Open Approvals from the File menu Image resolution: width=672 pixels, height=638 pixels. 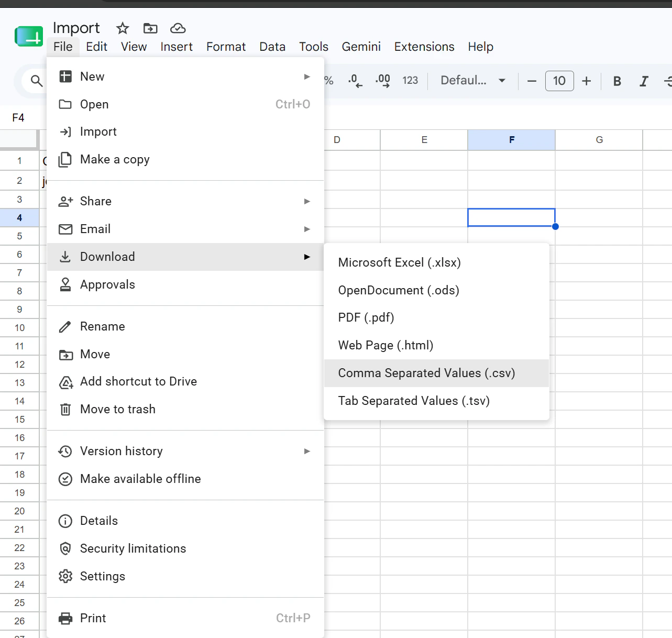(185, 284)
